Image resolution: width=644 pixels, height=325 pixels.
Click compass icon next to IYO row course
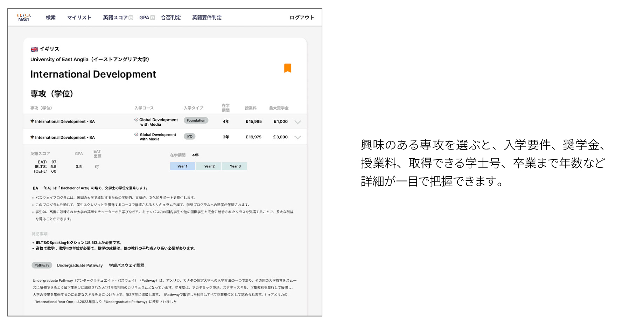coord(136,134)
